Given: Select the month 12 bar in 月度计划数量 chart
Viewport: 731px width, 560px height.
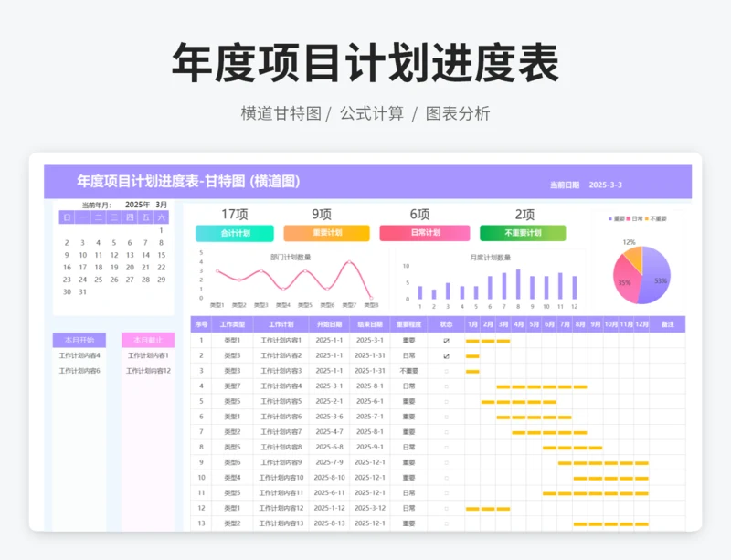Looking at the screenshot, I should click(575, 288).
